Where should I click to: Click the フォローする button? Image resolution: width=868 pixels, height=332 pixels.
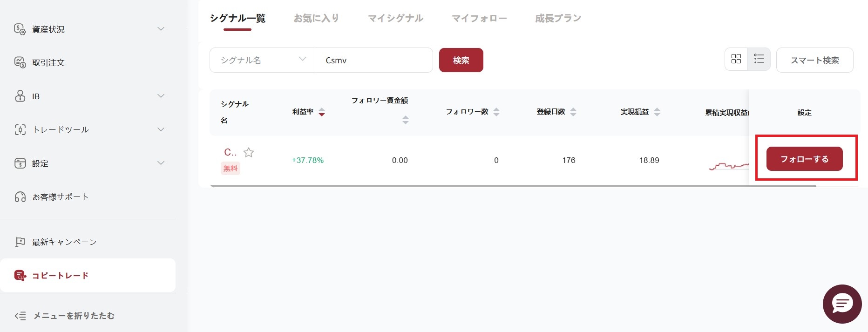pyautogui.click(x=804, y=159)
